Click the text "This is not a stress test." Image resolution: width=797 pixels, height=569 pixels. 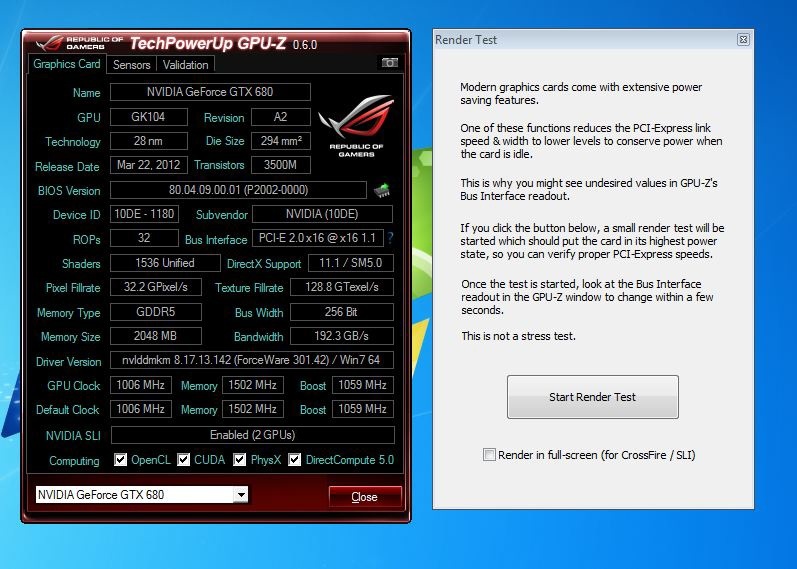pos(518,336)
